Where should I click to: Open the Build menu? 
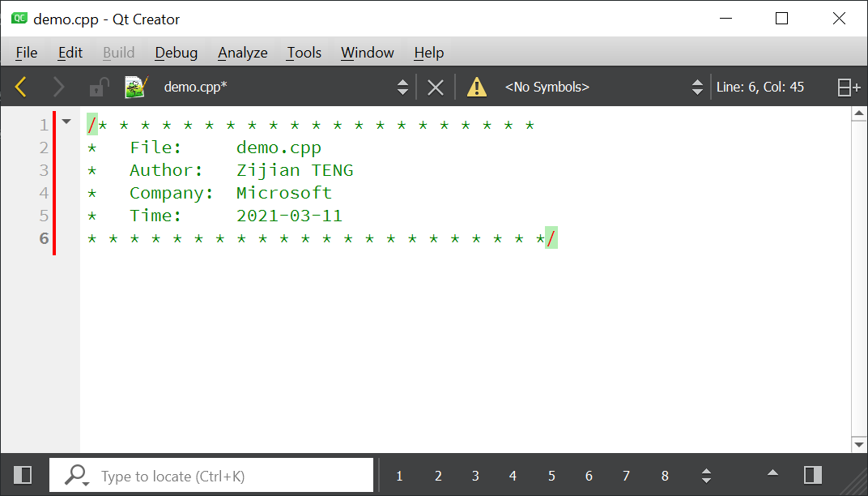[118, 53]
